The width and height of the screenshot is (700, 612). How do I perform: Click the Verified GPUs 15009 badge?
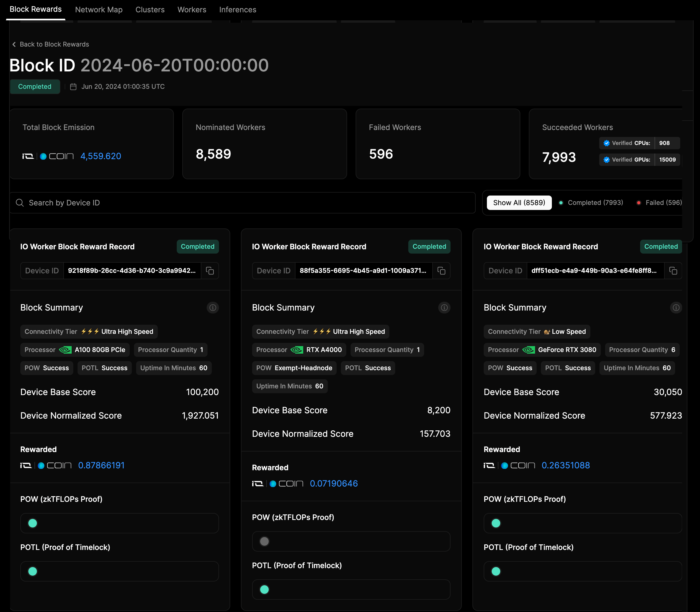pyautogui.click(x=639, y=160)
